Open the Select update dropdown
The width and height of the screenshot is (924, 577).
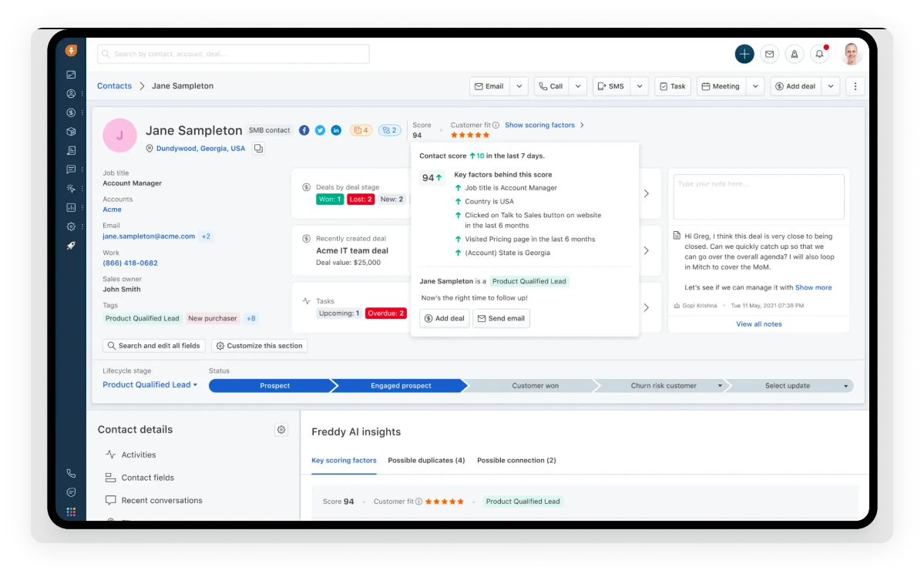point(846,386)
